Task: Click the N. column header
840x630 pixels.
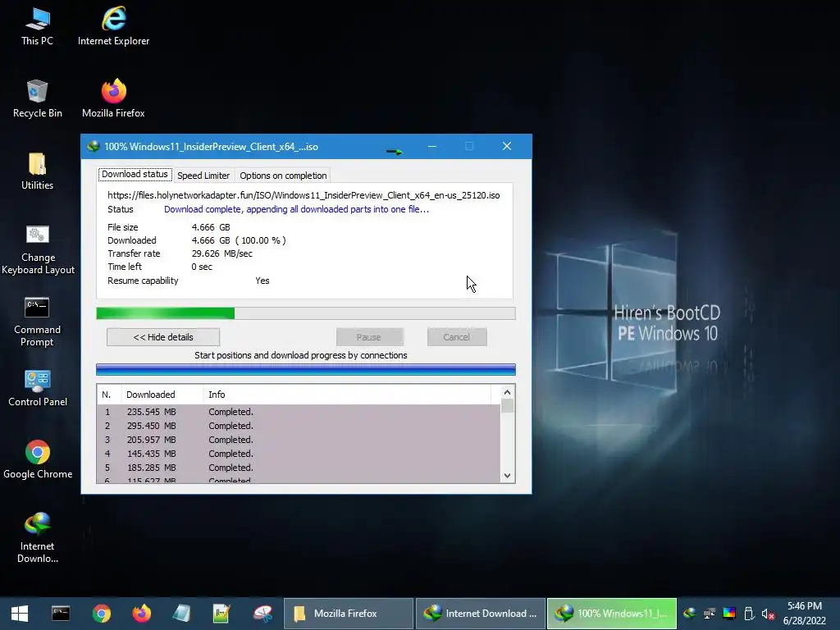Action: click(x=109, y=395)
